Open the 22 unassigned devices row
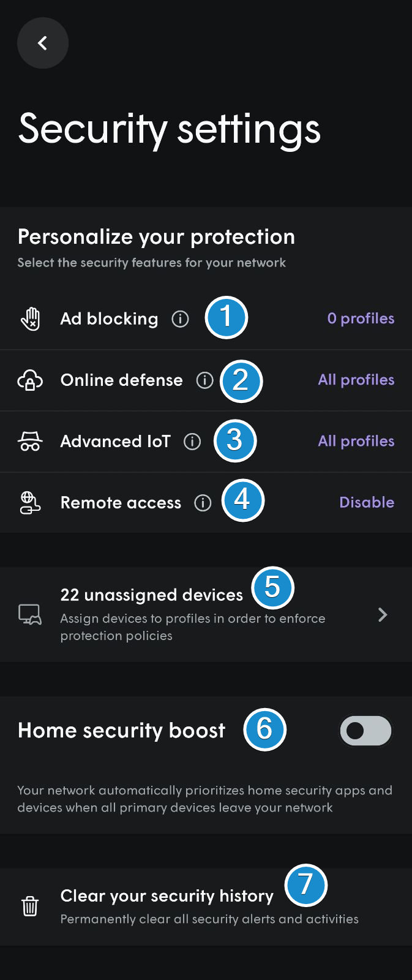 tap(206, 614)
